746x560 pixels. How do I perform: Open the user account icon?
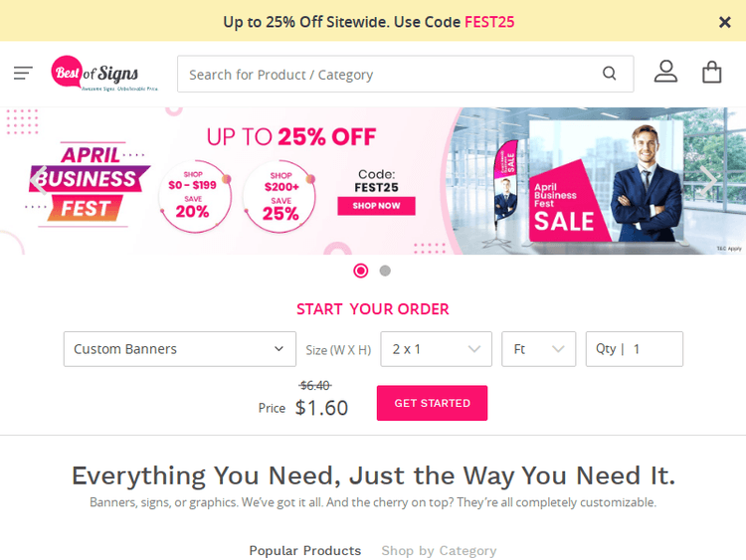coord(665,72)
